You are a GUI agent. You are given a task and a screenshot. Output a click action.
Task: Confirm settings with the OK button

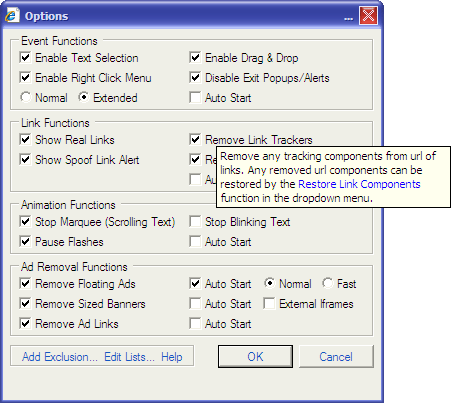[255, 357]
